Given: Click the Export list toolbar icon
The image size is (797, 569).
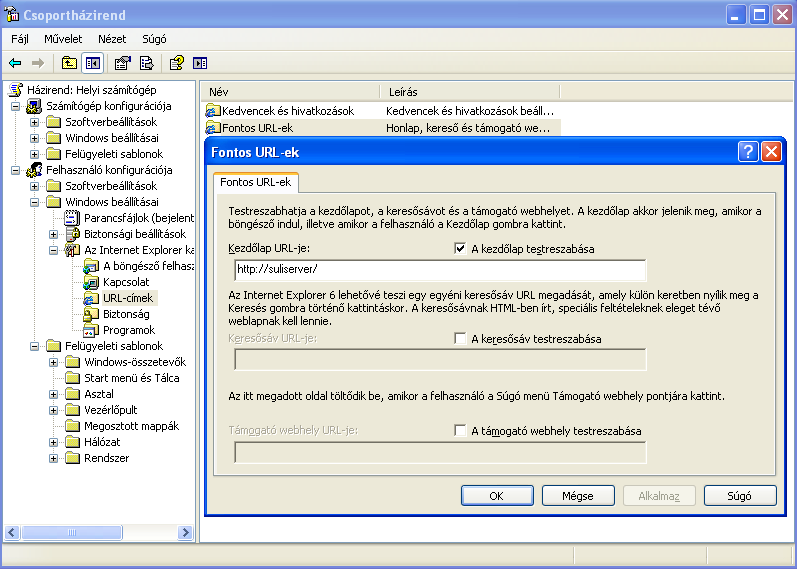Looking at the screenshot, I should 146,63.
